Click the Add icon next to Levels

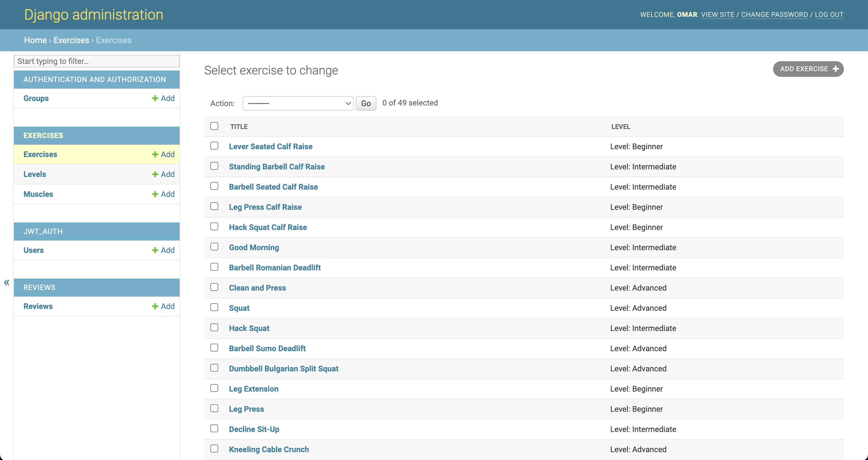[x=155, y=174]
